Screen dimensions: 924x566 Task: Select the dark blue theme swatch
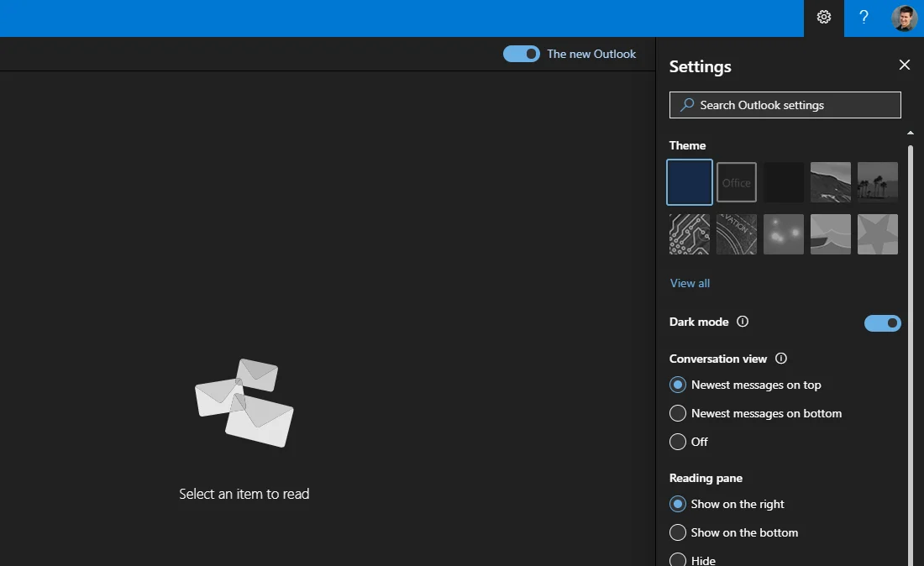pos(690,182)
